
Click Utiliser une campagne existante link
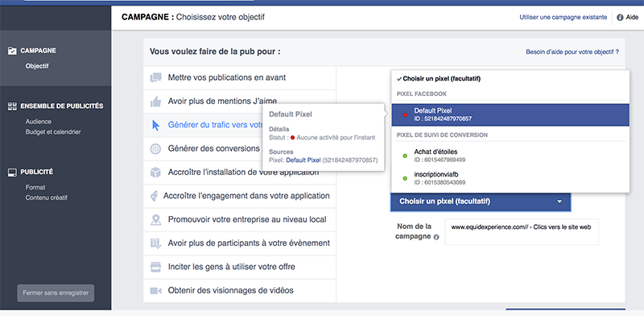[563, 18]
